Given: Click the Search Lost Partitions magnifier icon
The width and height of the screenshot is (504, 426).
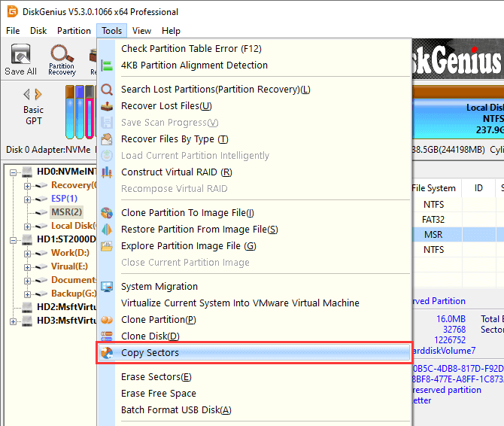Looking at the screenshot, I should (107, 90).
